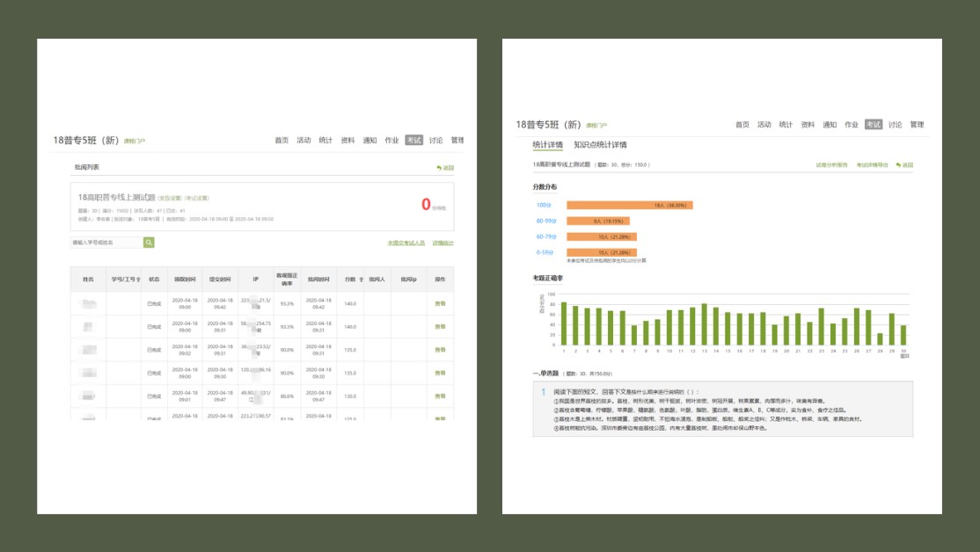Switch to the 知识点统计详情 tab
980x552 pixels.
click(600, 145)
